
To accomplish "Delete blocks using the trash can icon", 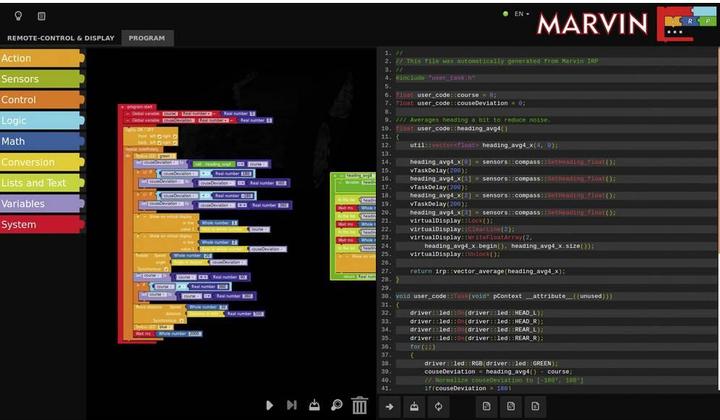I will 360,405.
